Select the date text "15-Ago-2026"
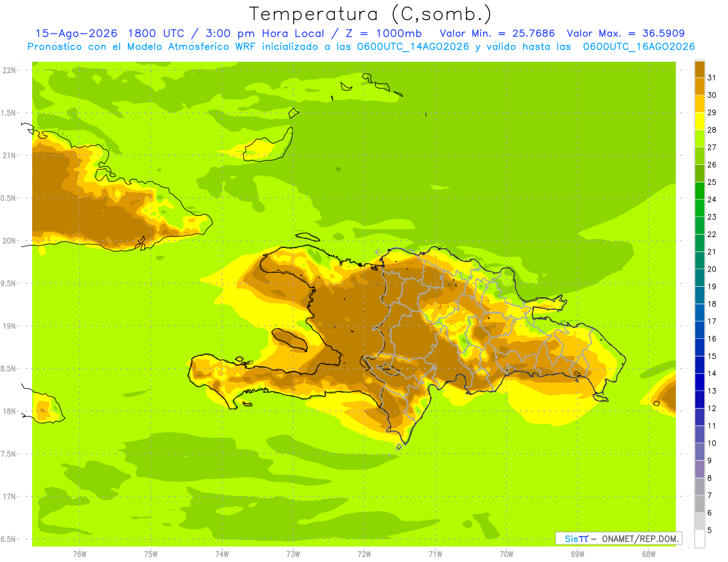728x562 pixels. [76, 33]
